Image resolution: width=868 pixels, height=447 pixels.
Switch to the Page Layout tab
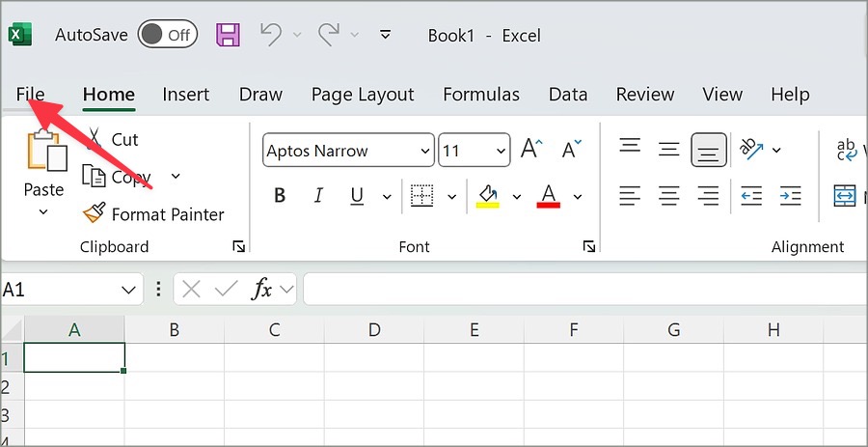362,95
